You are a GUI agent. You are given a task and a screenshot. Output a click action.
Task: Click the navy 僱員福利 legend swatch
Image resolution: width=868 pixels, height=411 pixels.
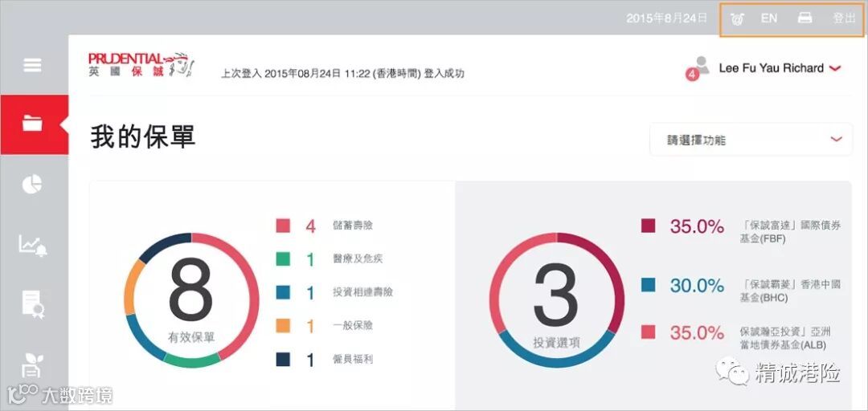pos(283,360)
